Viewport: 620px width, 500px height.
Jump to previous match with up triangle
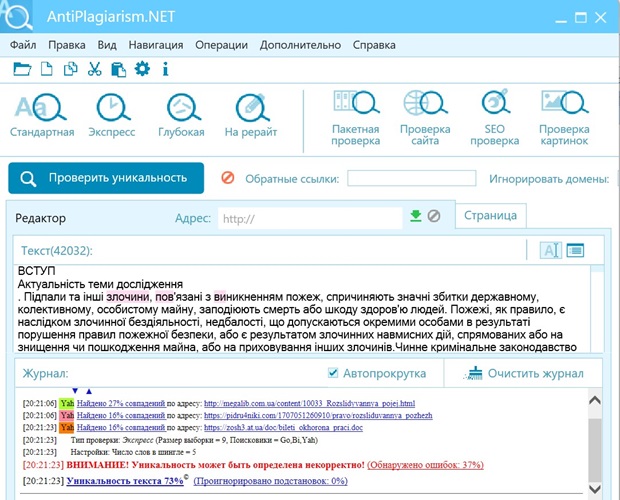89,391
